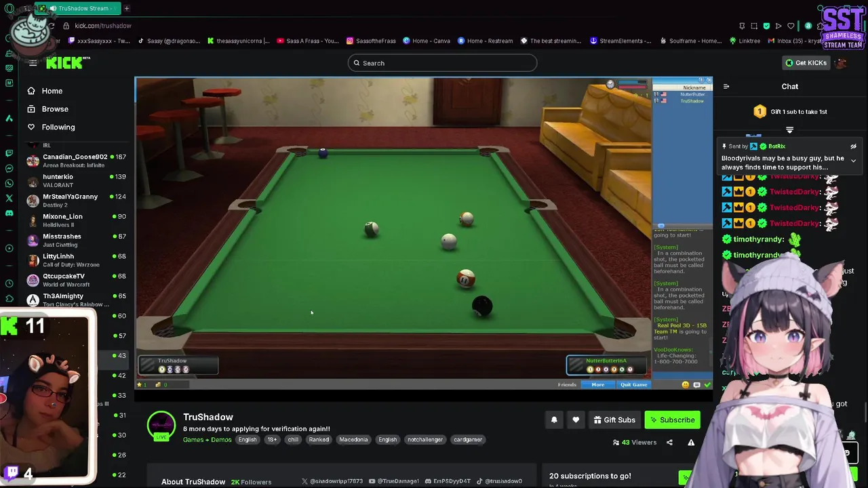
Task: Click the browser snapshot toolbar icon
Action: [754, 26]
